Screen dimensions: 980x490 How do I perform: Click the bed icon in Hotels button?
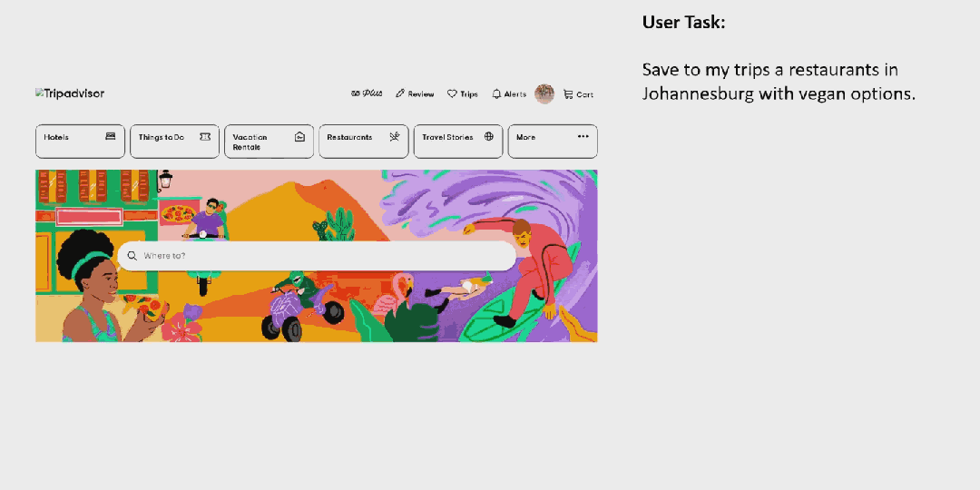[x=111, y=137]
